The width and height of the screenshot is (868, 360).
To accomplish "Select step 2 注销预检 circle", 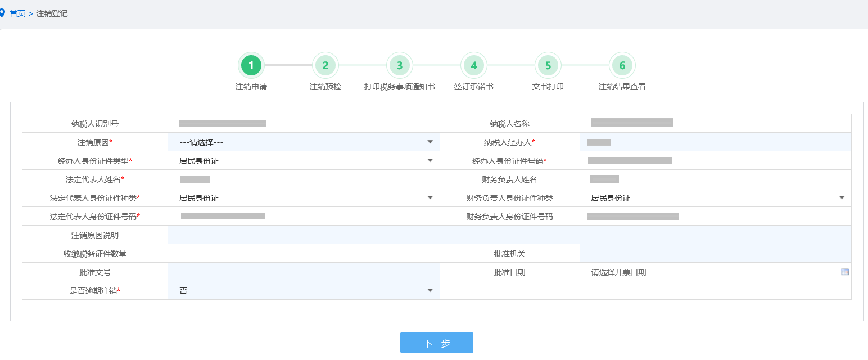I will pos(325,66).
